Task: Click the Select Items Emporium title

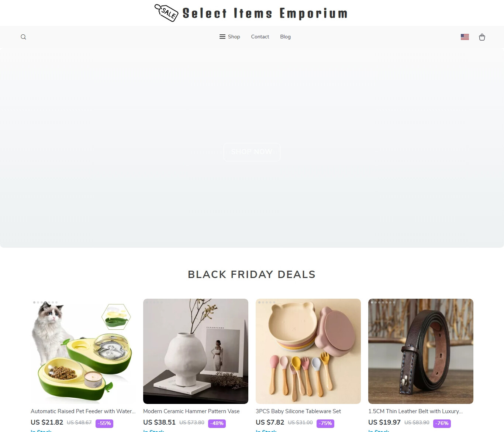Action: click(x=265, y=13)
